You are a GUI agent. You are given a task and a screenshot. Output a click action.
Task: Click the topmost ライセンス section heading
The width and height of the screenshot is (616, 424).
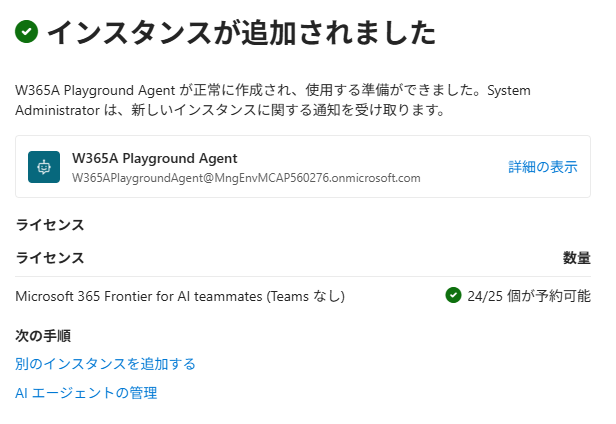[x=50, y=225]
